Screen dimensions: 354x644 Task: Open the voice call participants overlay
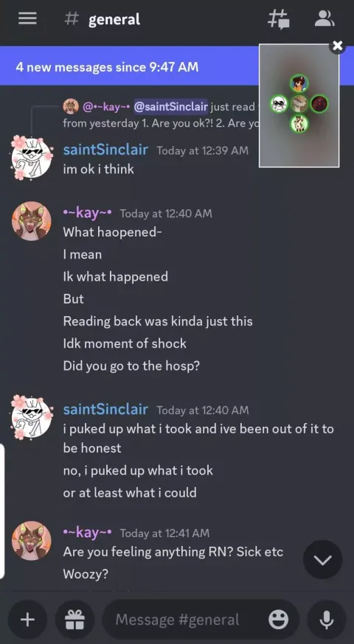coord(299,105)
